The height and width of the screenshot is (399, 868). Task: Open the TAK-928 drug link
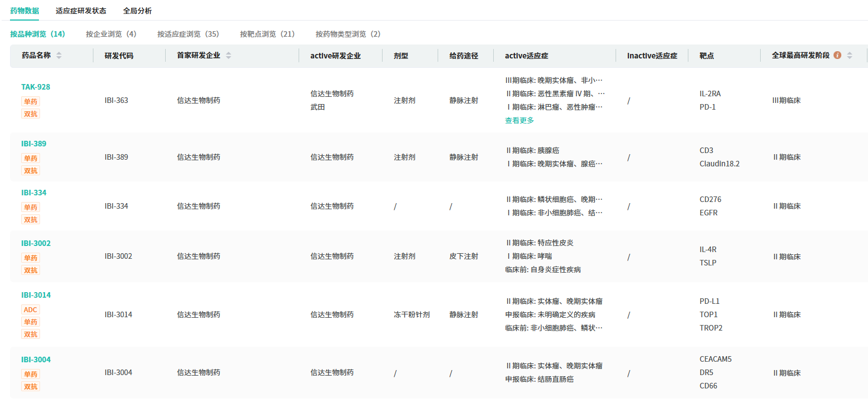click(x=36, y=87)
